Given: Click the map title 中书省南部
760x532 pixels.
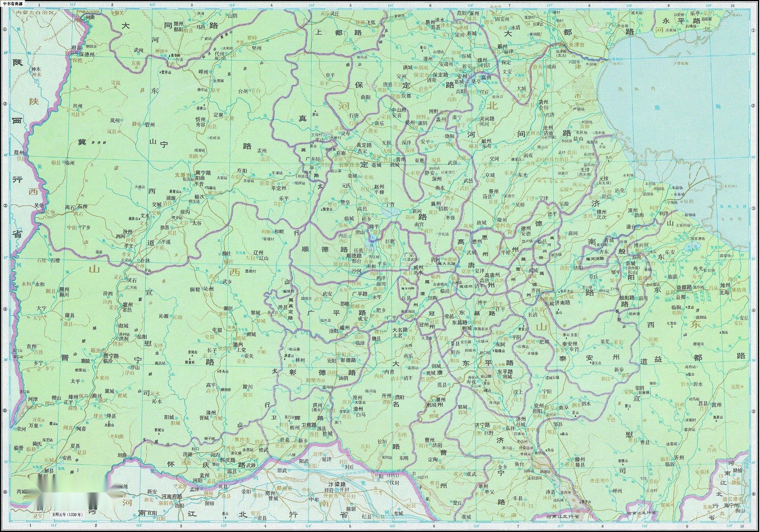Looking at the screenshot, I should [12, 4].
